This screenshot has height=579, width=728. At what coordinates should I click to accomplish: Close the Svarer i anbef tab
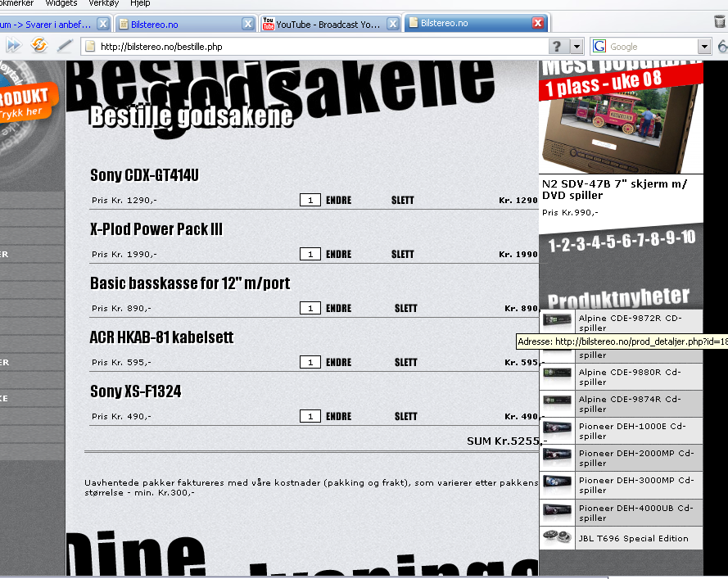(103, 24)
